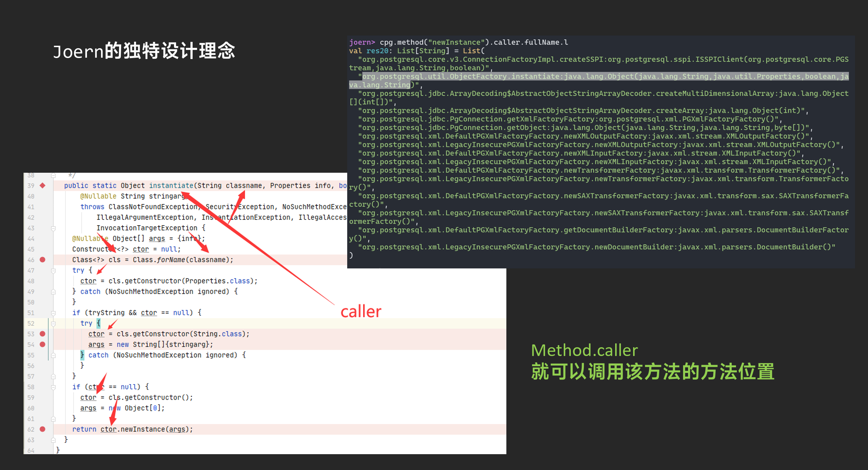Click 'val res20: List[String]' output line
This screenshot has width=868, height=470.
point(399,51)
